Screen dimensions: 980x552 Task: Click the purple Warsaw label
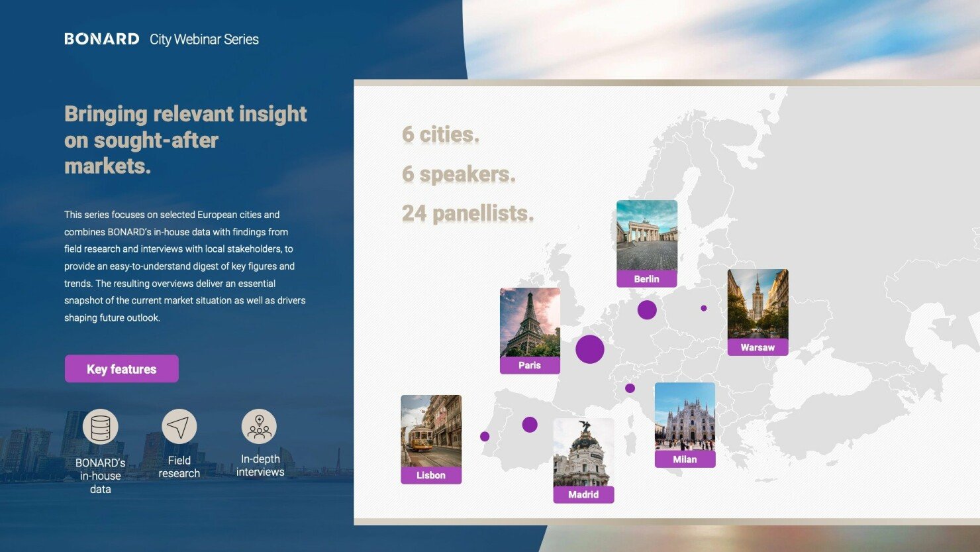[758, 348]
